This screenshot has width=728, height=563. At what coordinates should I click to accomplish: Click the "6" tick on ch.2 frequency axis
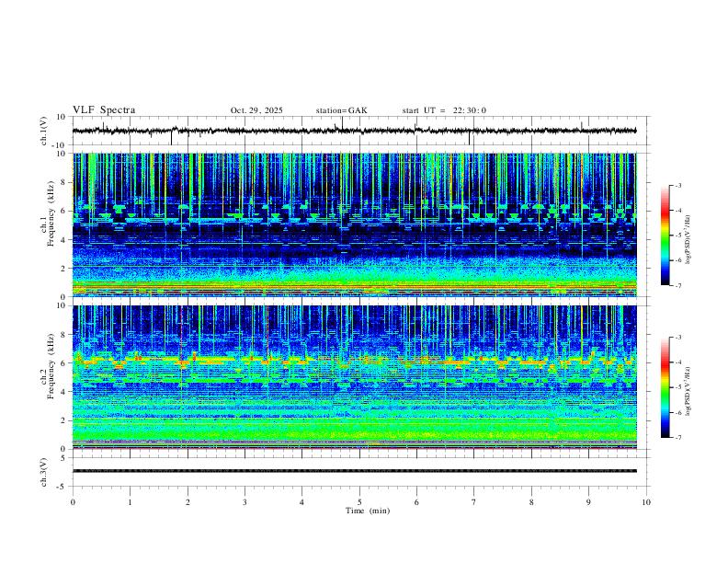pos(64,363)
